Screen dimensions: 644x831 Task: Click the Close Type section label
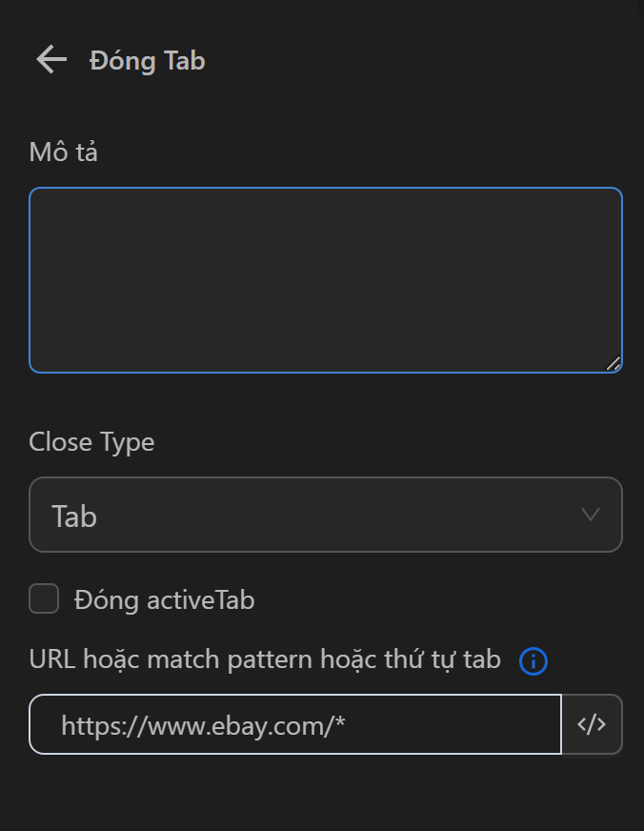point(91,441)
